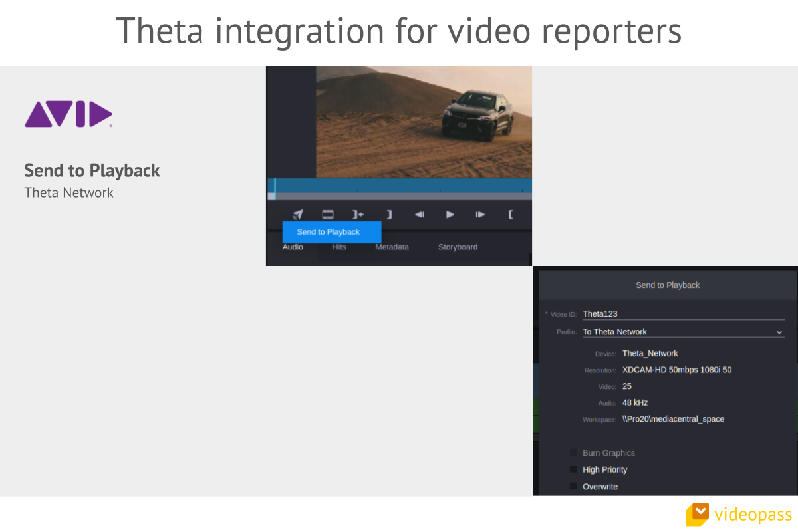
Task: Enable the High Priority checkbox
Action: pos(573,469)
